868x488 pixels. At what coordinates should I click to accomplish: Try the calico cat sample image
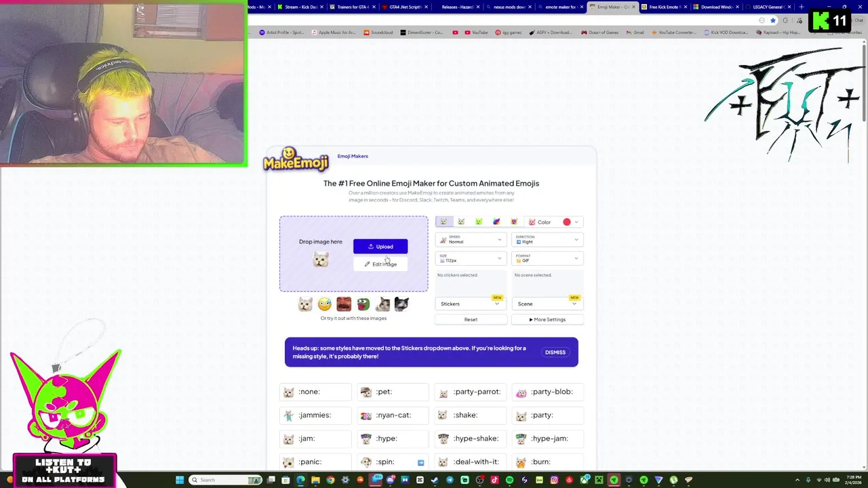pos(382,304)
